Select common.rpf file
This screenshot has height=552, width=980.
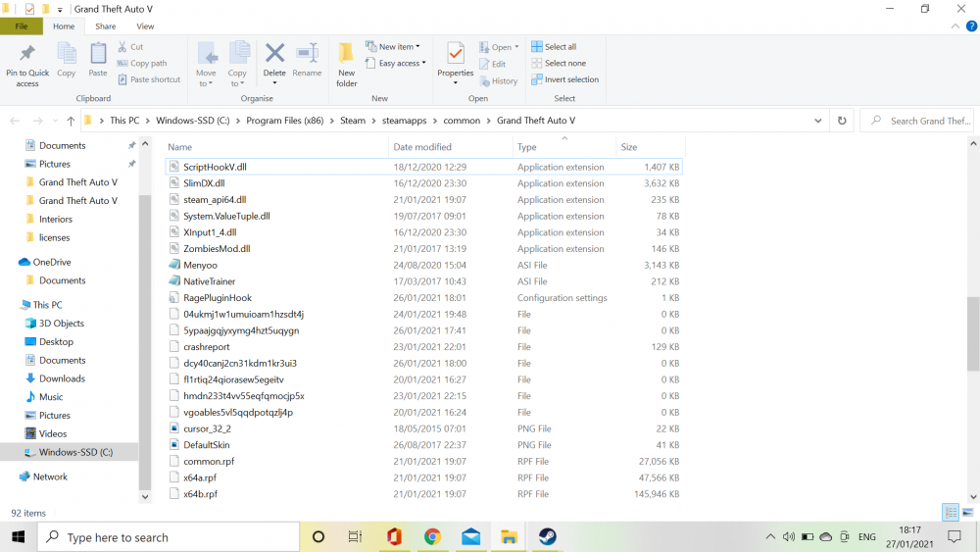(x=423, y=462)
